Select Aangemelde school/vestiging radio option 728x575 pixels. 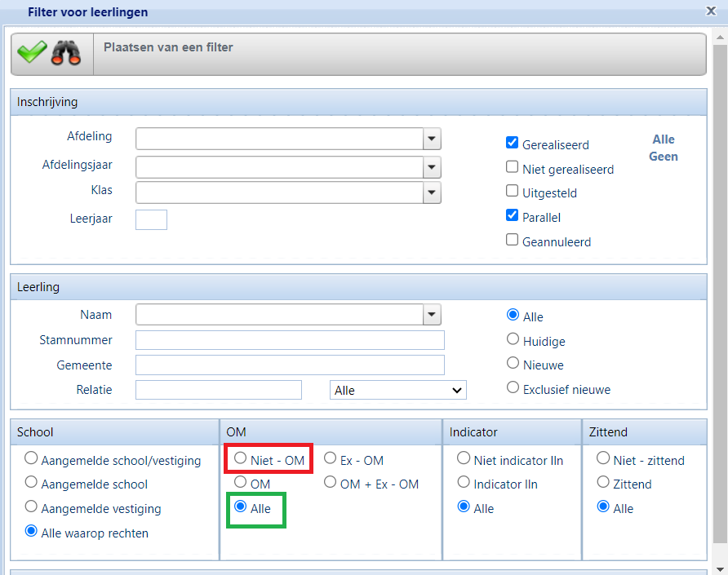click(x=31, y=459)
